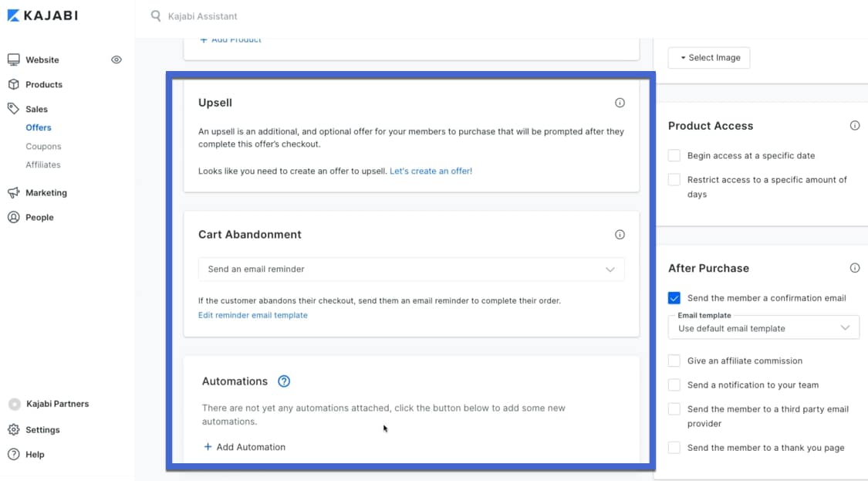Screen dimensions: 868x481
Task: Click the Upsell info icon
Action: [620, 103]
